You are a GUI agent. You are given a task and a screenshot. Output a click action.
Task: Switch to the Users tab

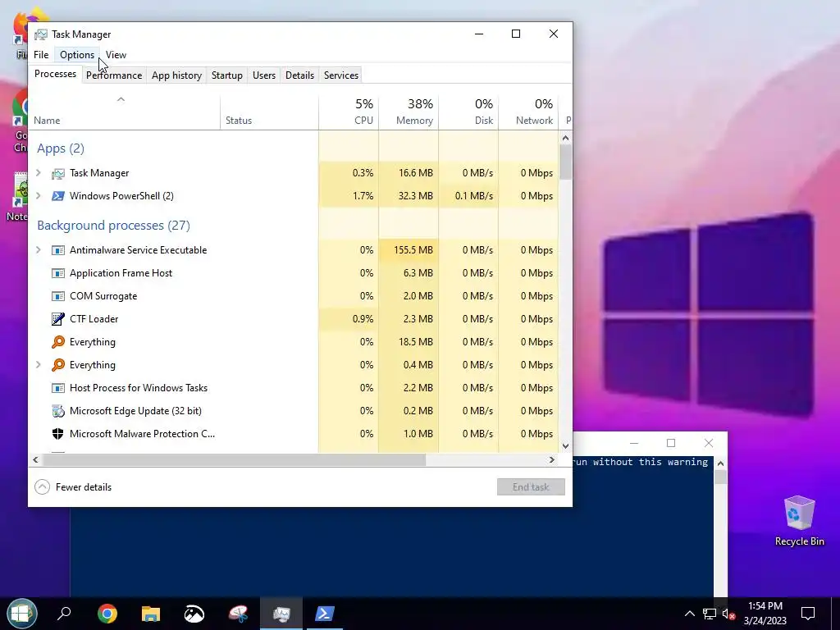pyautogui.click(x=264, y=75)
